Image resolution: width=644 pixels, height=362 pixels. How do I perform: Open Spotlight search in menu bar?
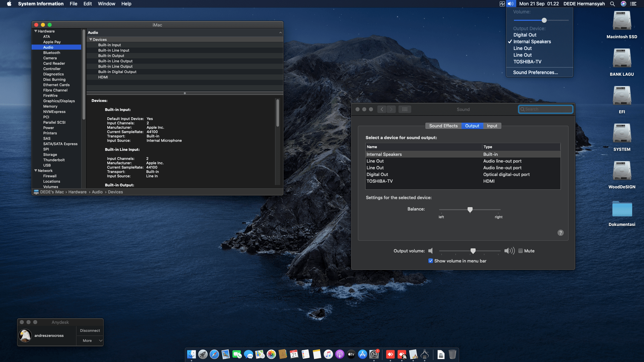click(612, 4)
